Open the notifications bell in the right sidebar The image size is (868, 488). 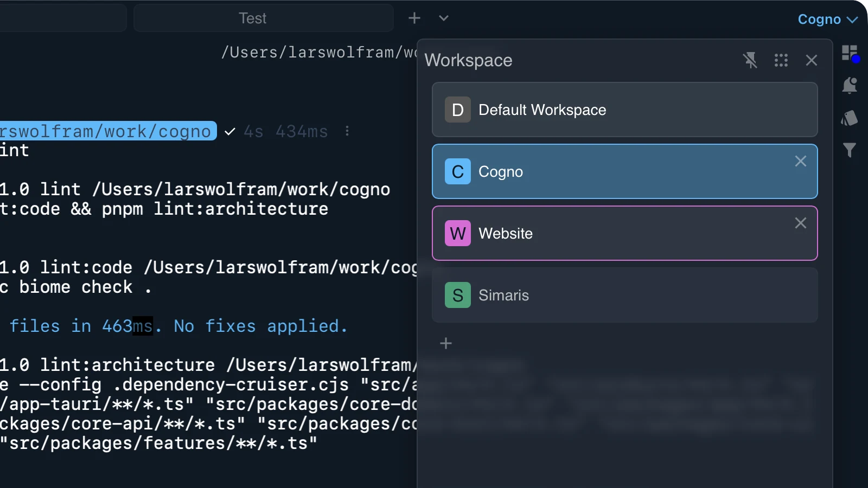coord(850,85)
